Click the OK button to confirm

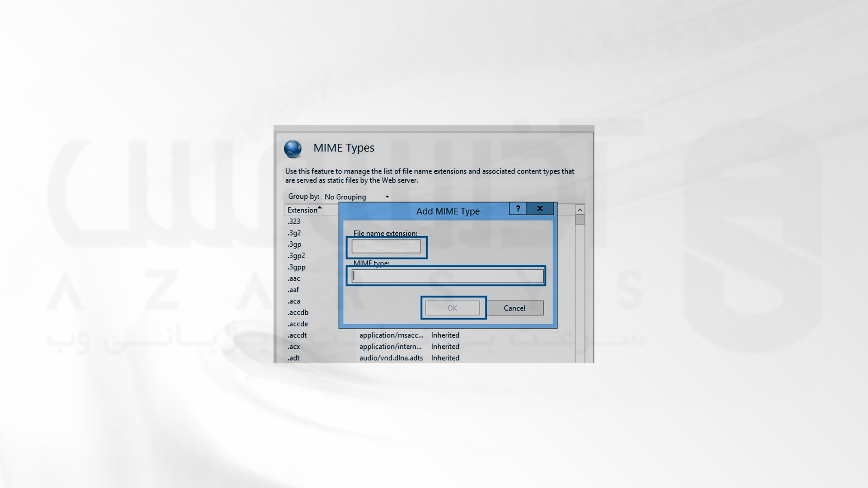tap(452, 307)
